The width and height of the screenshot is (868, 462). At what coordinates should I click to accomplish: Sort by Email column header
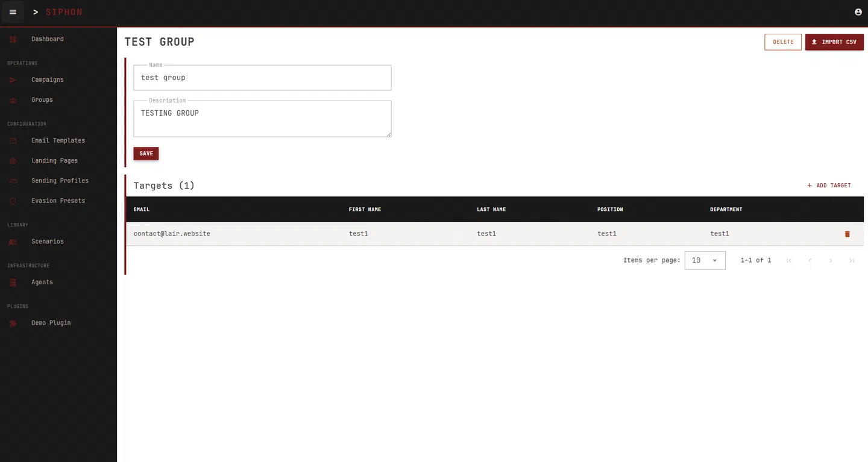[x=142, y=210]
